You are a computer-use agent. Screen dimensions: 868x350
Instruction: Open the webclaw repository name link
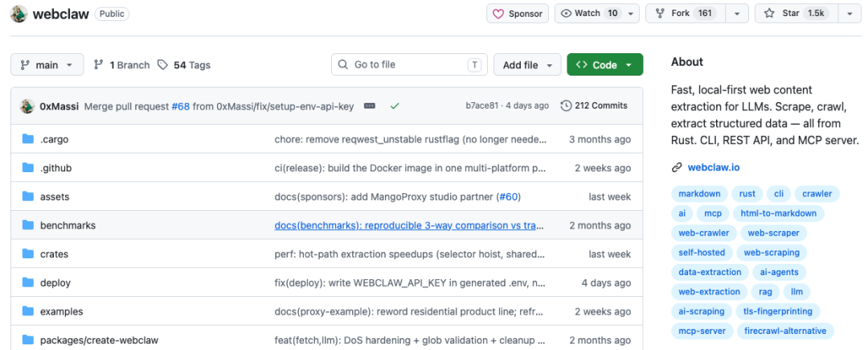pos(61,14)
